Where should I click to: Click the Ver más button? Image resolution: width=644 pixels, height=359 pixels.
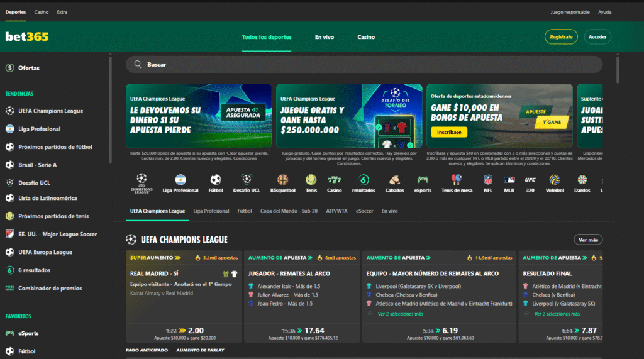tap(588, 240)
